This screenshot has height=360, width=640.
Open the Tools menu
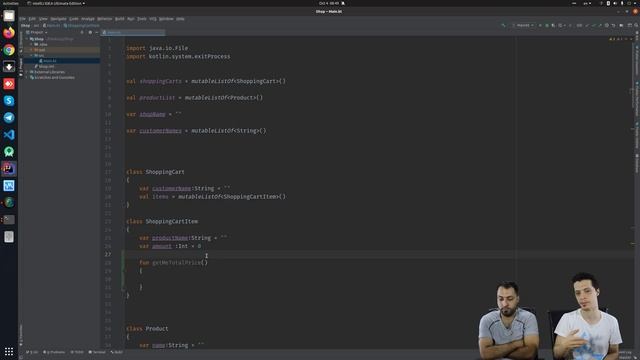142,19
